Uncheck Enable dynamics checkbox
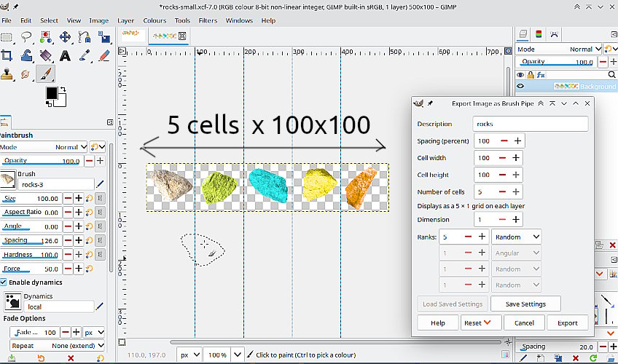Image resolution: width=618 pixels, height=364 pixels. (x=4, y=282)
